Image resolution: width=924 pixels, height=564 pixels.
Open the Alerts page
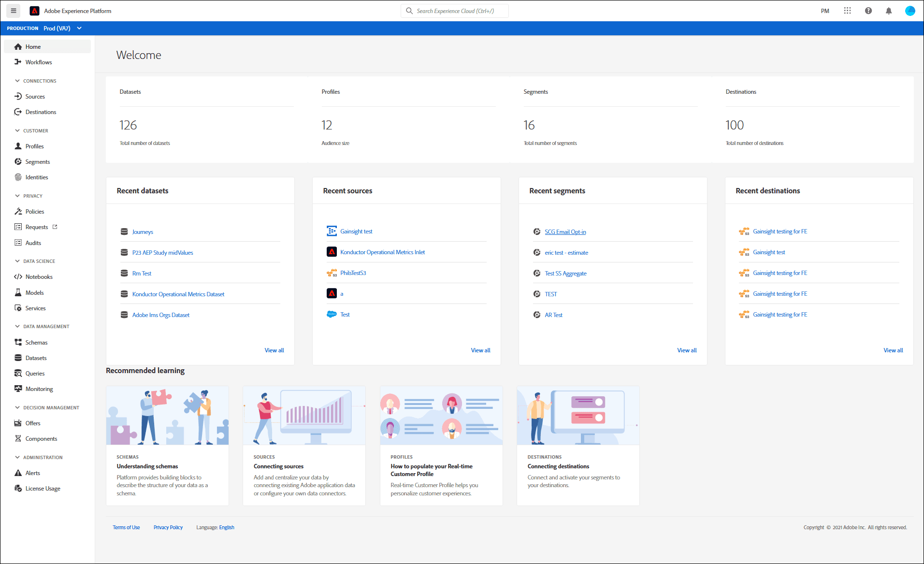[x=32, y=473]
